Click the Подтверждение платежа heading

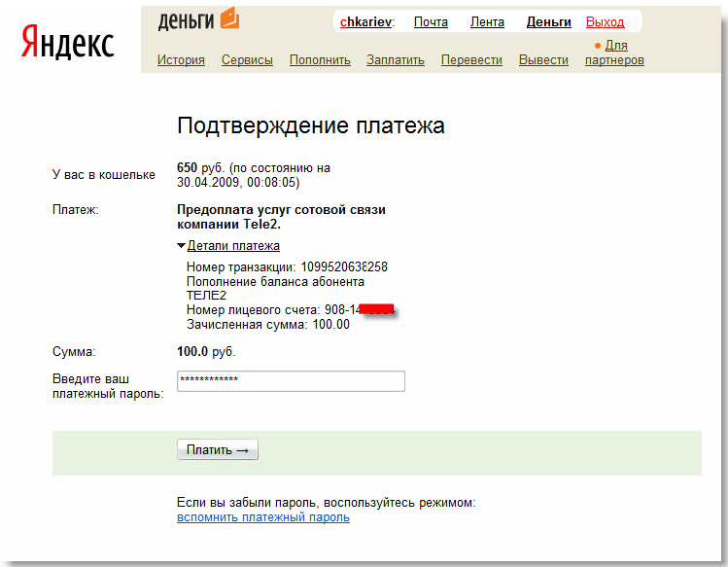point(311,125)
